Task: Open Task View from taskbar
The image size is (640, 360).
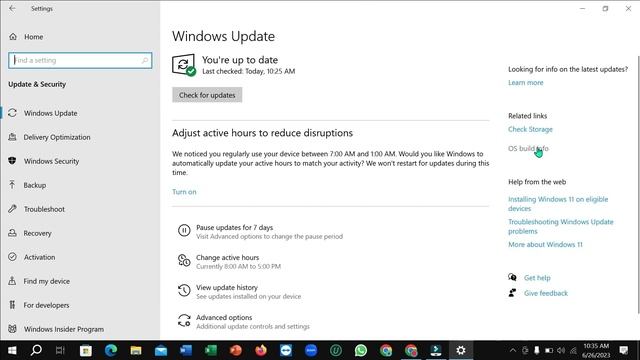Action: 60,350
